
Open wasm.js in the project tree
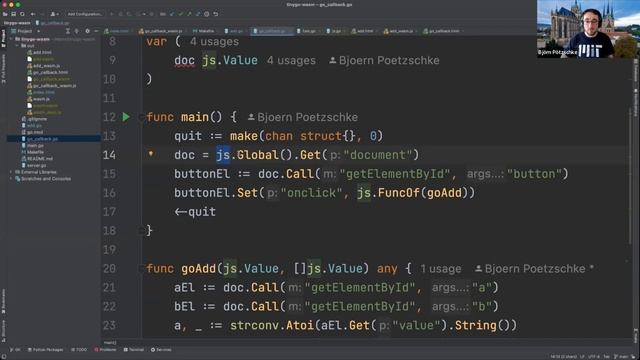point(41,99)
